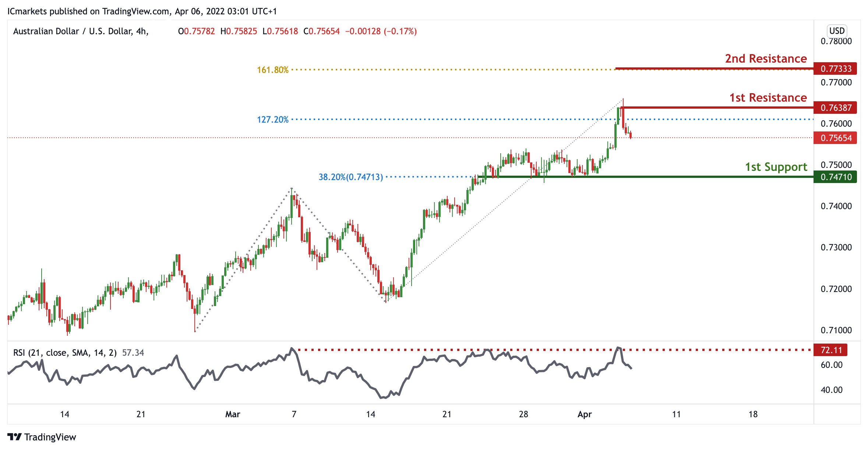This screenshot has width=868, height=450.
Task: Click the 1st Resistance text label
Action: (x=768, y=98)
